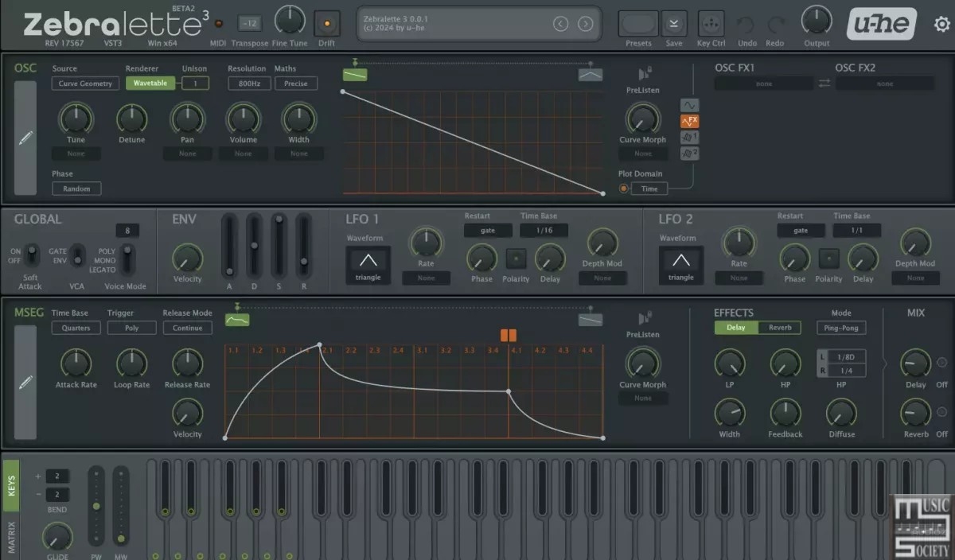Click the LFO 1 triangle waveform selector

pyautogui.click(x=368, y=264)
